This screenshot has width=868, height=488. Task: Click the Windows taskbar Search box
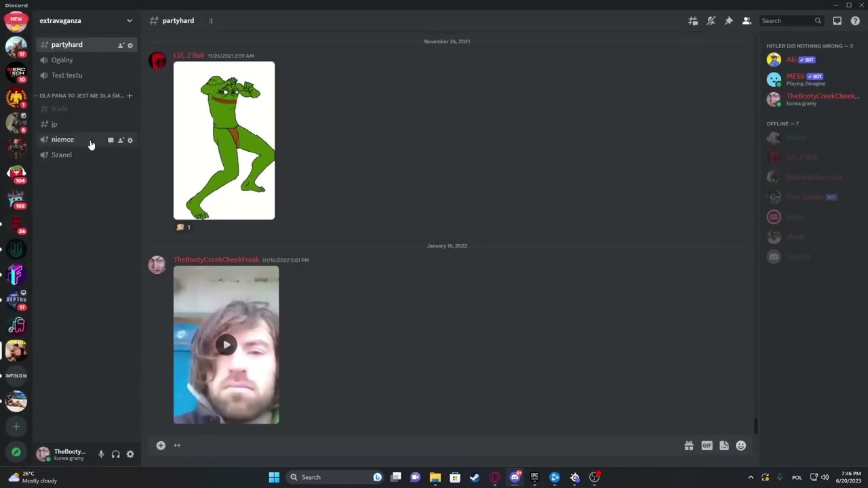[x=334, y=477]
